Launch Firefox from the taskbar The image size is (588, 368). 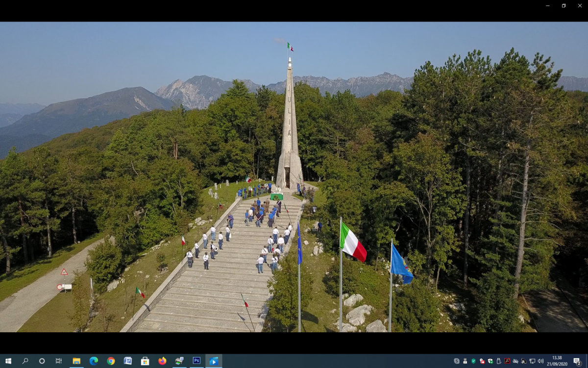(162, 361)
